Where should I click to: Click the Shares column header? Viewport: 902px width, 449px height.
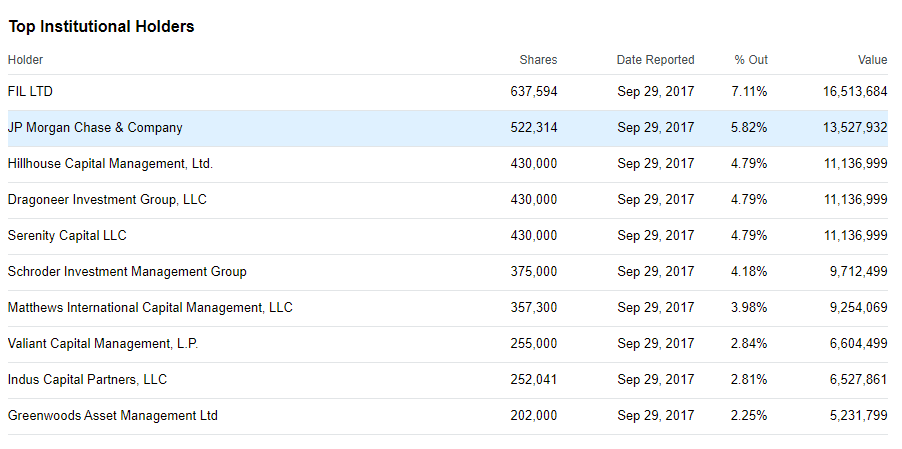tap(538, 60)
